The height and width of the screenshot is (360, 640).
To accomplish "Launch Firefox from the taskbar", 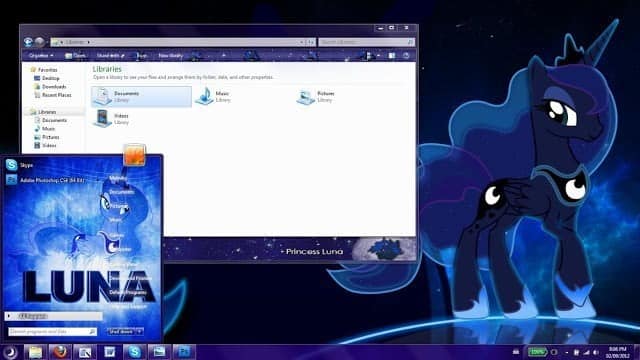I will click(x=60, y=352).
